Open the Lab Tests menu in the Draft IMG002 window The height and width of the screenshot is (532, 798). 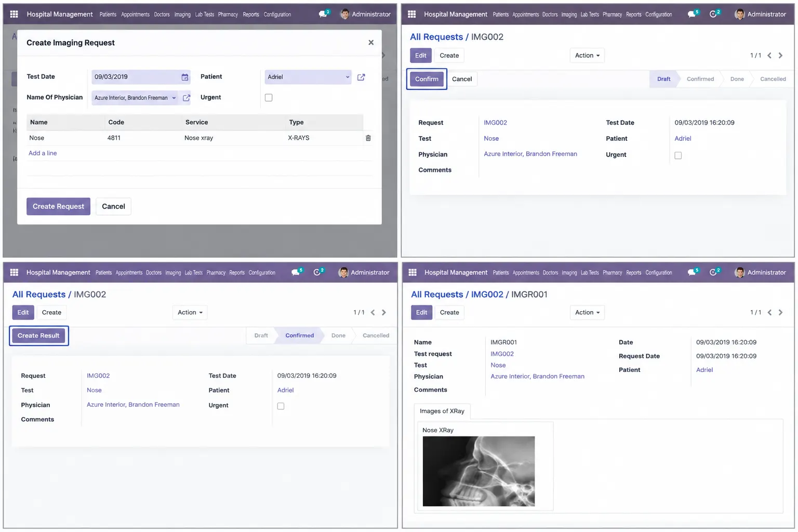pyautogui.click(x=590, y=15)
